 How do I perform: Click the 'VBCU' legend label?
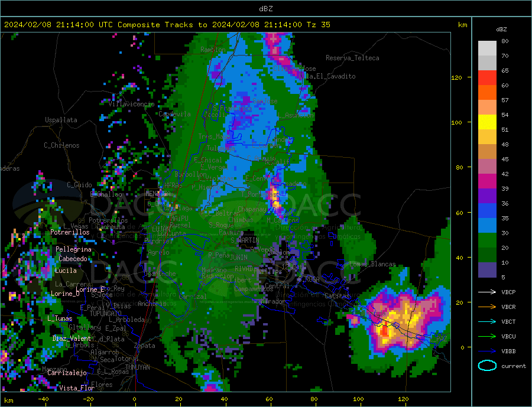tap(508, 337)
